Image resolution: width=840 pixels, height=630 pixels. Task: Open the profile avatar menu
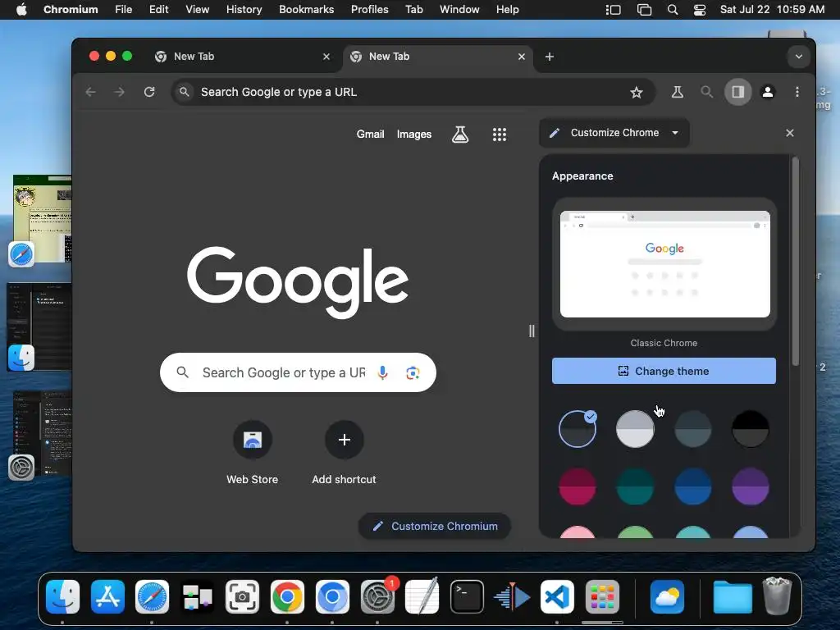pos(767,92)
